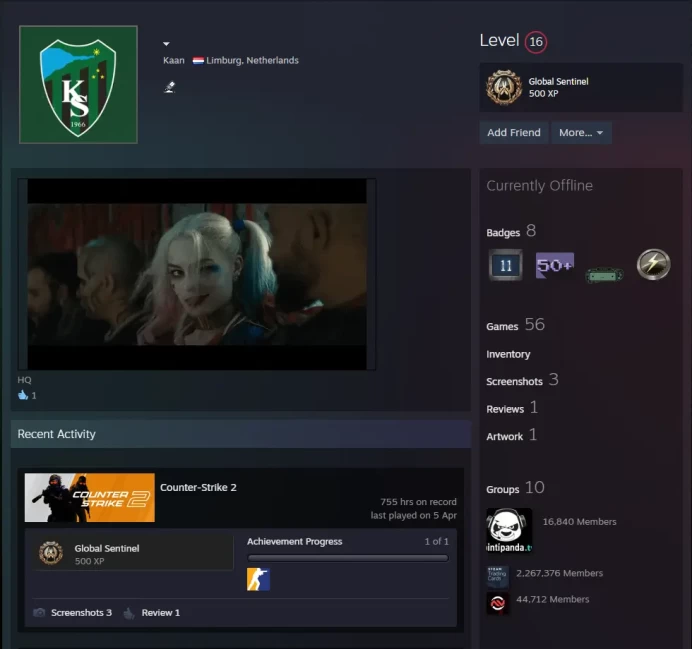Open the More... dropdown menu
The width and height of the screenshot is (692, 649).
click(x=581, y=133)
